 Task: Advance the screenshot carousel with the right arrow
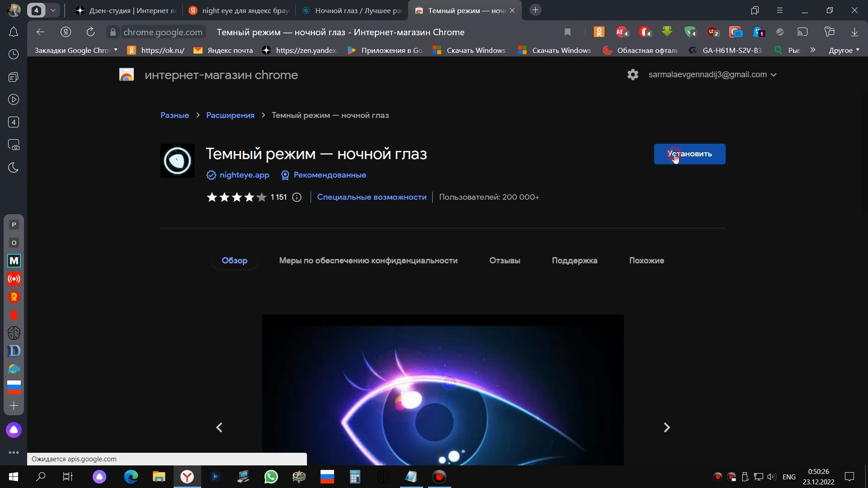(x=667, y=427)
